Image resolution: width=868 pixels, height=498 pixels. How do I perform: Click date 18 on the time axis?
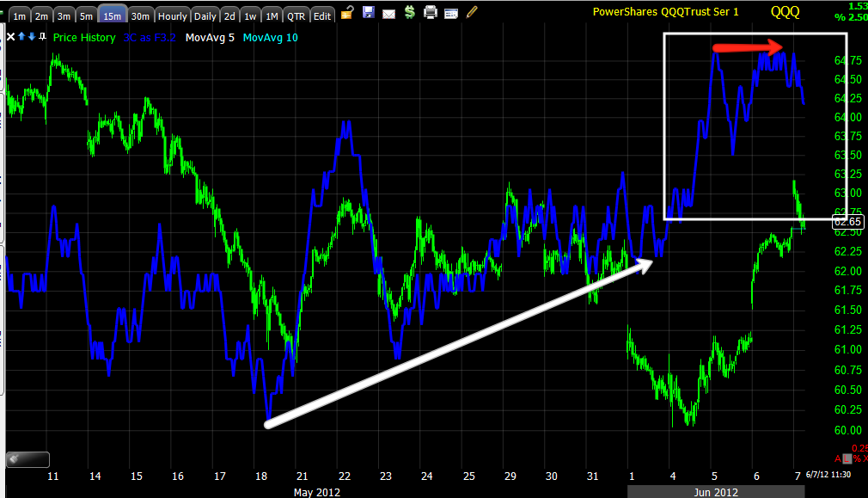(x=261, y=476)
